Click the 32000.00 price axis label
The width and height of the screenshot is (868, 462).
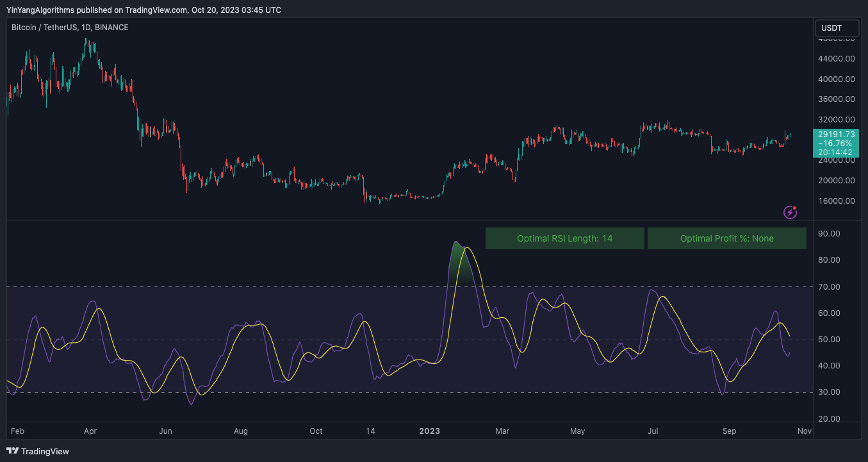[x=837, y=120]
